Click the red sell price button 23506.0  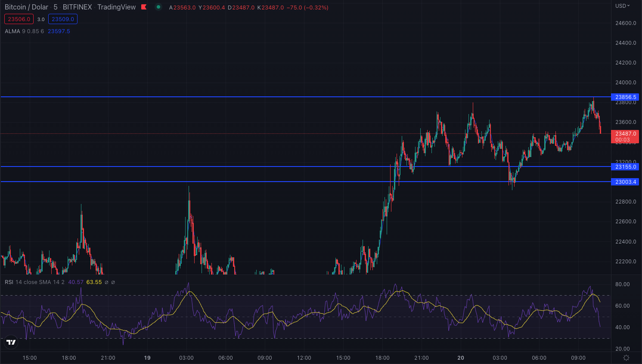pos(19,19)
